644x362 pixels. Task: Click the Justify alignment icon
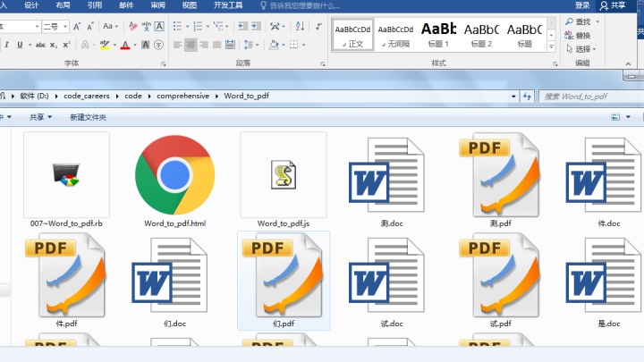point(216,45)
